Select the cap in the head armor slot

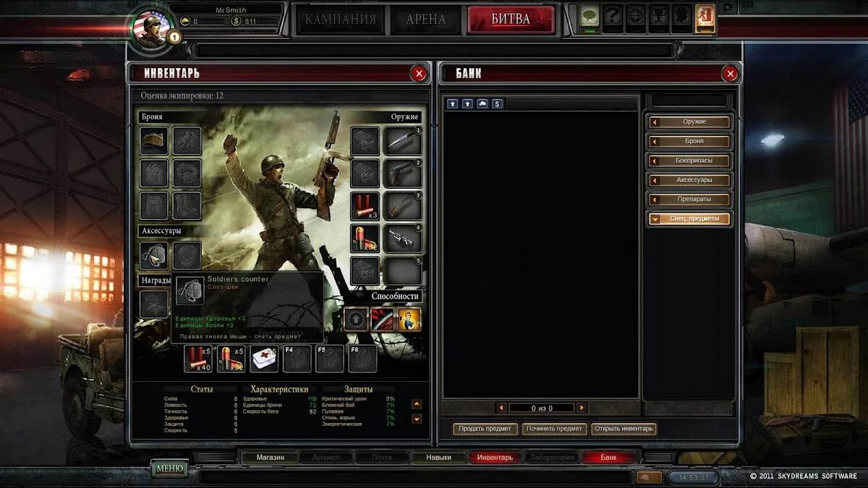pos(154,141)
